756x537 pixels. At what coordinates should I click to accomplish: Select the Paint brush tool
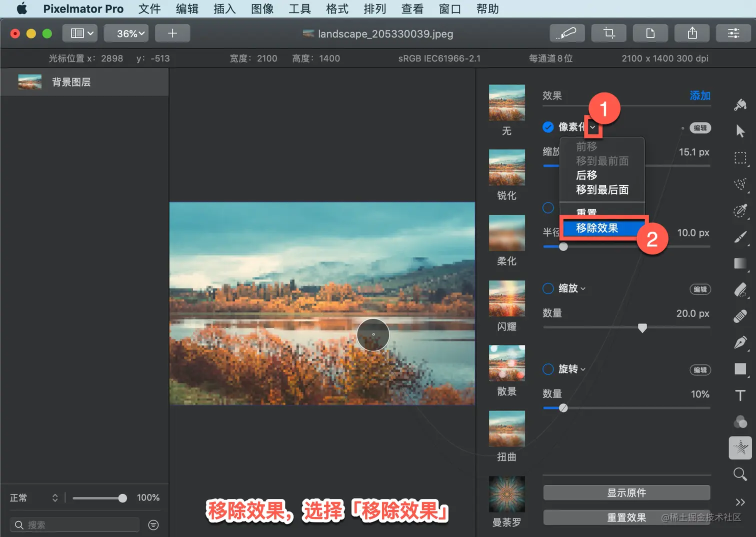click(740, 237)
